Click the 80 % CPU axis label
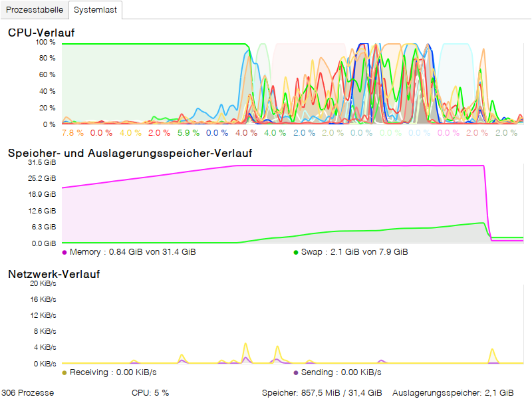 pos(47,58)
